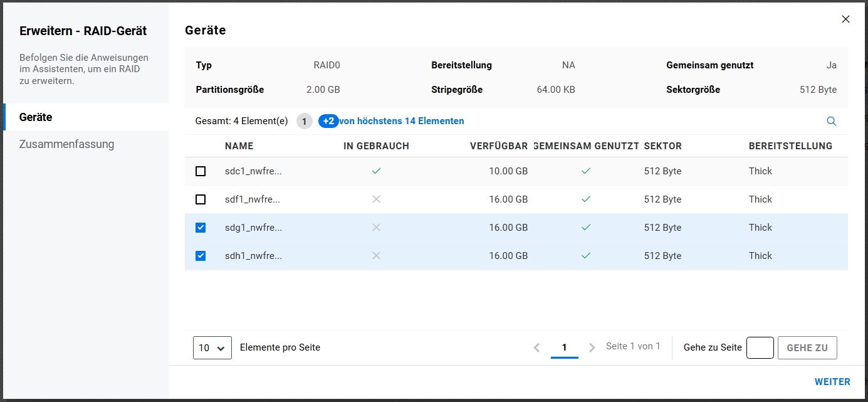Click shared checkmark in sdh1 row
868x402 pixels.
[x=585, y=256]
